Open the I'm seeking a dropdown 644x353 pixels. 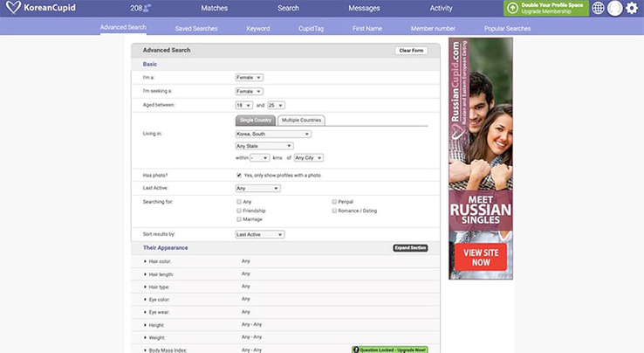click(250, 92)
